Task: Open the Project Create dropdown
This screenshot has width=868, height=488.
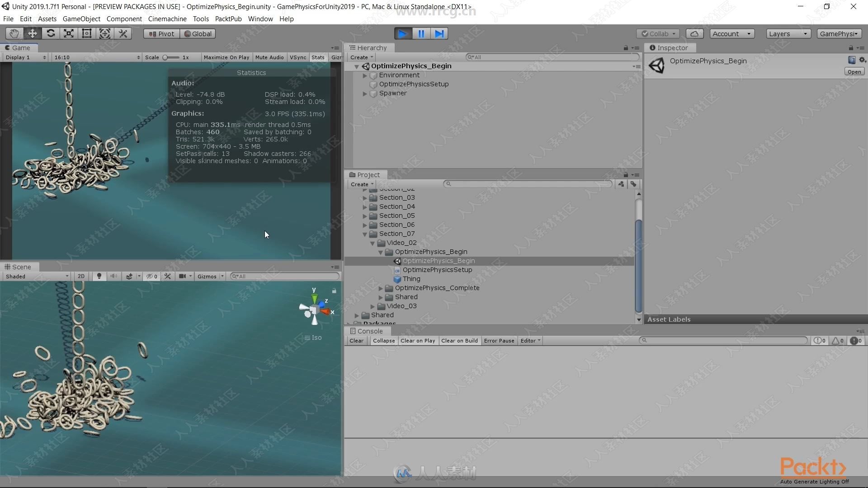Action: pyautogui.click(x=362, y=184)
